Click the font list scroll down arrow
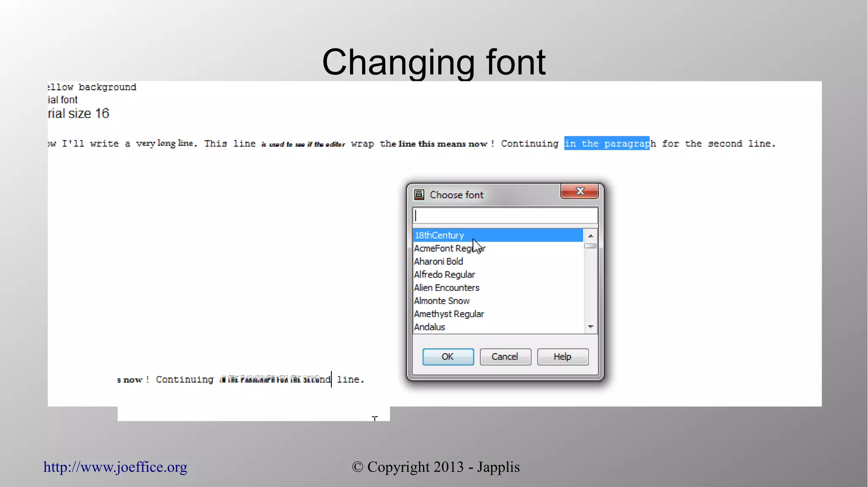 pos(590,327)
